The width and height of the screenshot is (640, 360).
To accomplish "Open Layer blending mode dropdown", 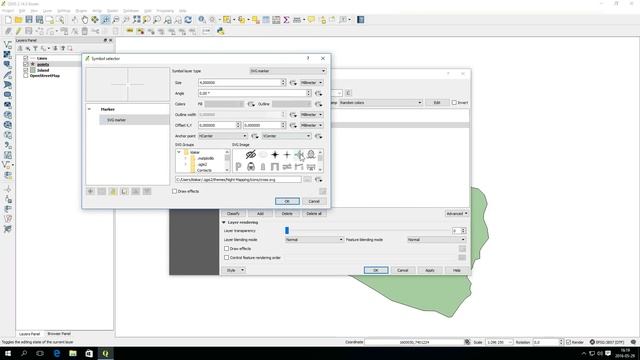I will 314,240.
